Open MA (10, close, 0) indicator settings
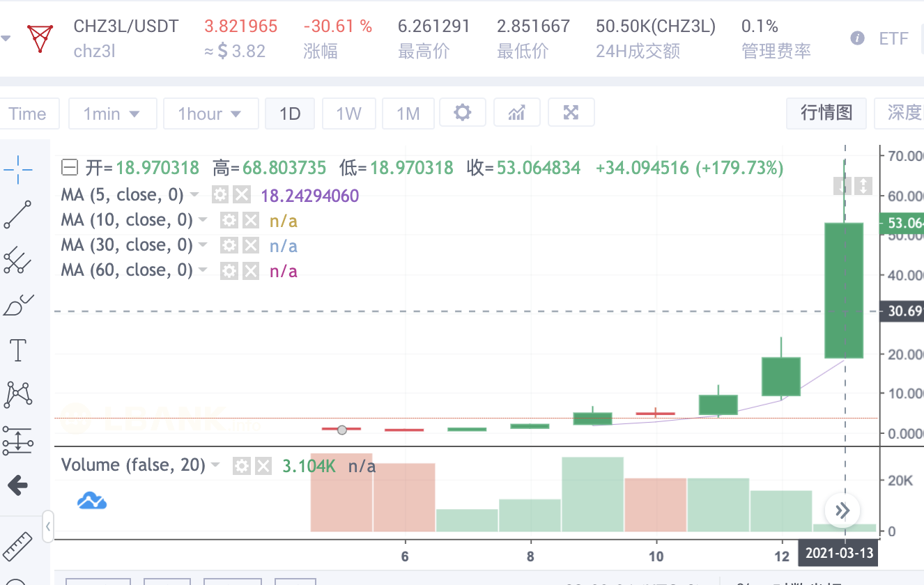Screen dimensions: 924x585 click(x=229, y=219)
